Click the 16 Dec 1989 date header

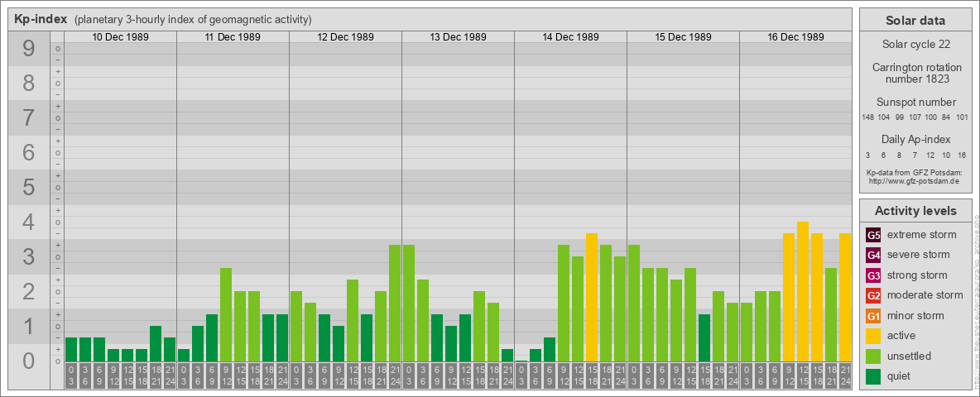point(795,37)
